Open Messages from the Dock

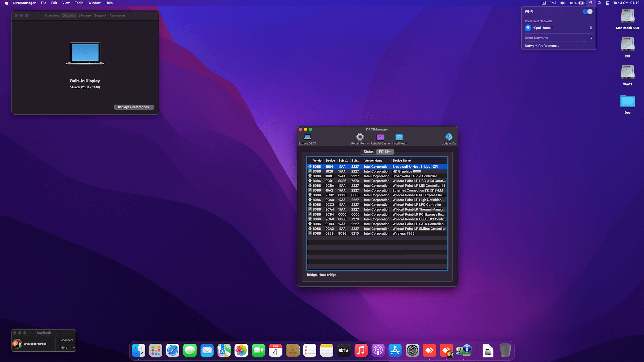[x=190, y=350]
